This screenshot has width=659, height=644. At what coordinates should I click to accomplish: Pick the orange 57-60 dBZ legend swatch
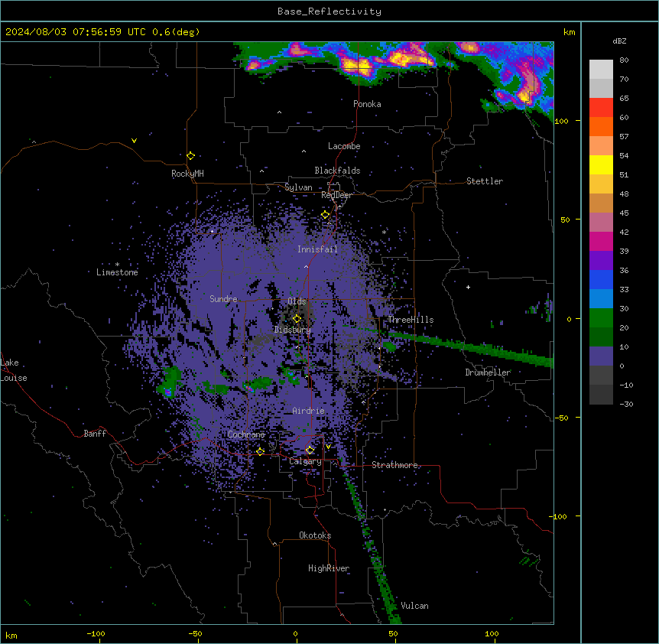[x=601, y=126]
